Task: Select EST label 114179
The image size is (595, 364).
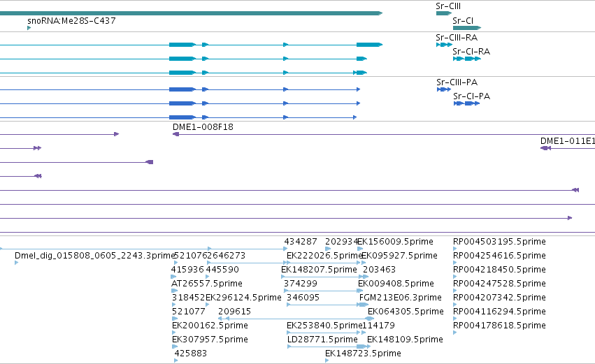Action: click(378, 326)
